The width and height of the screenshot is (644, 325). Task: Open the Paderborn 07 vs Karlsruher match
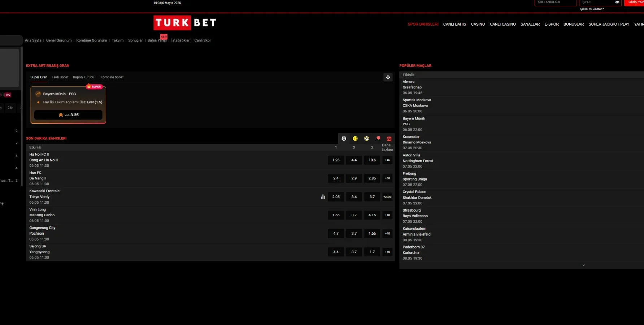point(522,253)
